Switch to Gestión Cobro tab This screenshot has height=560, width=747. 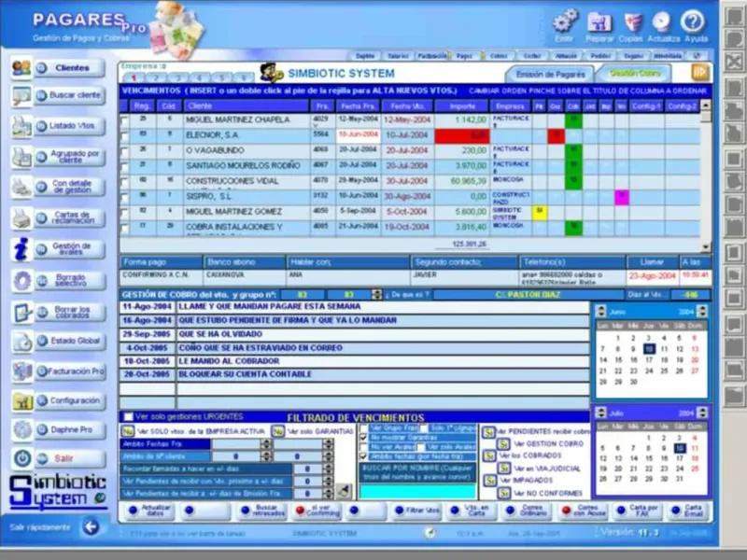tap(635, 74)
